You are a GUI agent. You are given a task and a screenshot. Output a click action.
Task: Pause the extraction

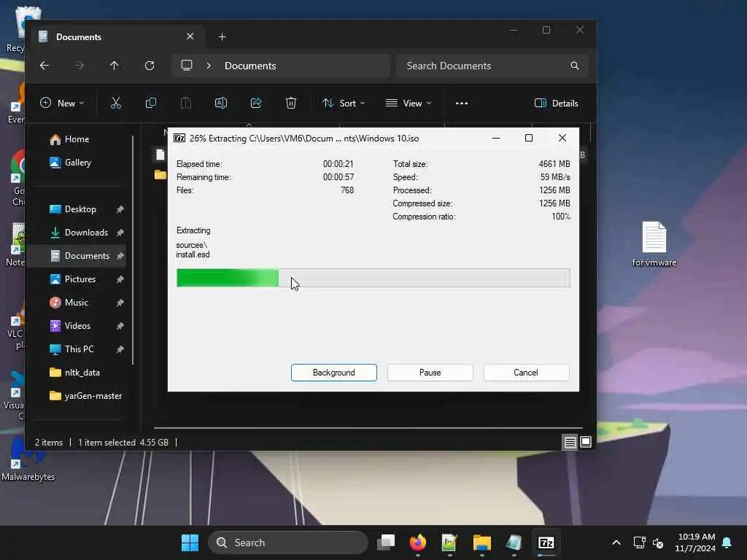(x=430, y=373)
